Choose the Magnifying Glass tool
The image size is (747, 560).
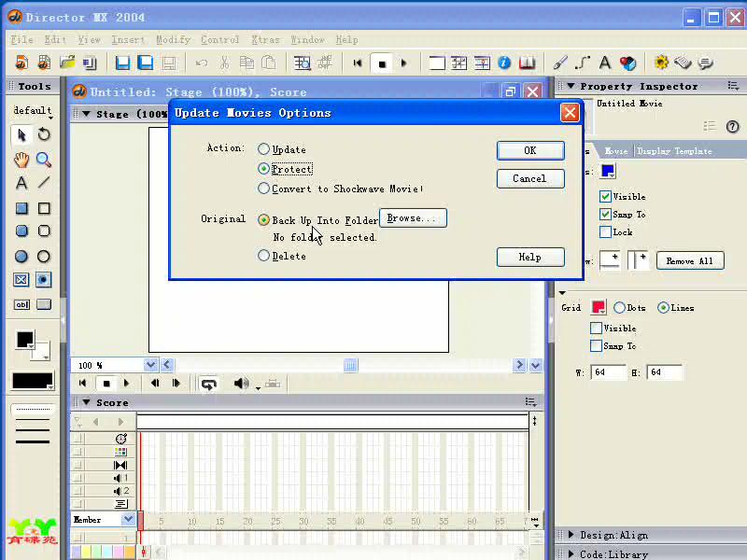[x=44, y=160]
